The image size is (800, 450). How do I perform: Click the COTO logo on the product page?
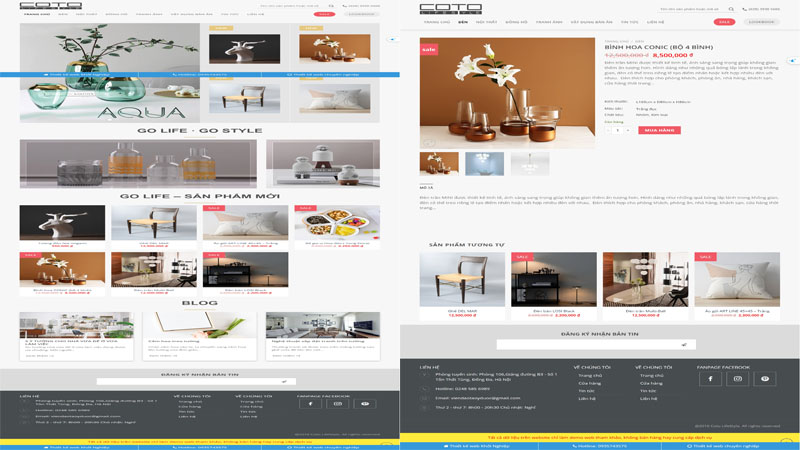(x=451, y=8)
